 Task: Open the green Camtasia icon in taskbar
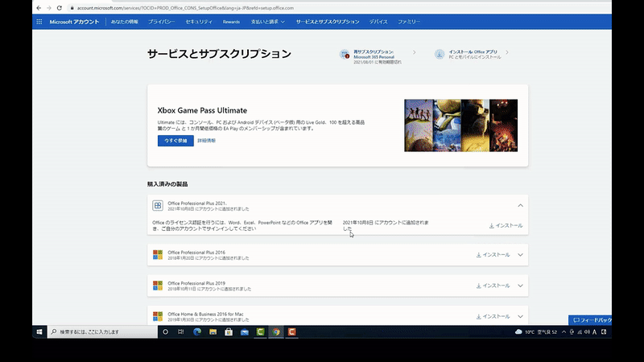pyautogui.click(x=260, y=331)
